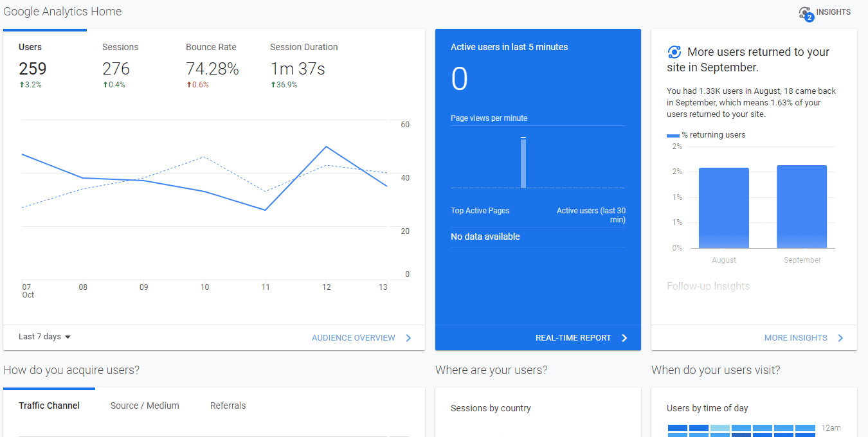868x437 pixels.
Task: Click the Google Analytics Home heading
Action: pyautogui.click(x=62, y=12)
